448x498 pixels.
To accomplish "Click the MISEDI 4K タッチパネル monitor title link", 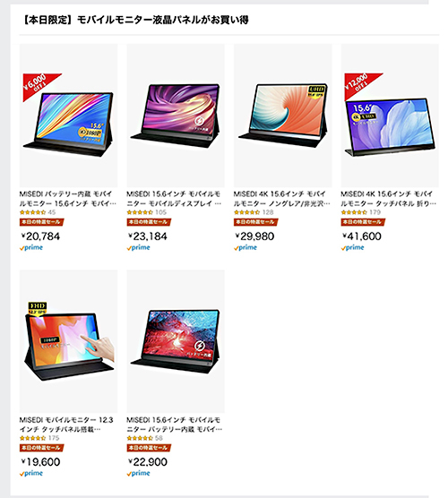I will [x=389, y=199].
